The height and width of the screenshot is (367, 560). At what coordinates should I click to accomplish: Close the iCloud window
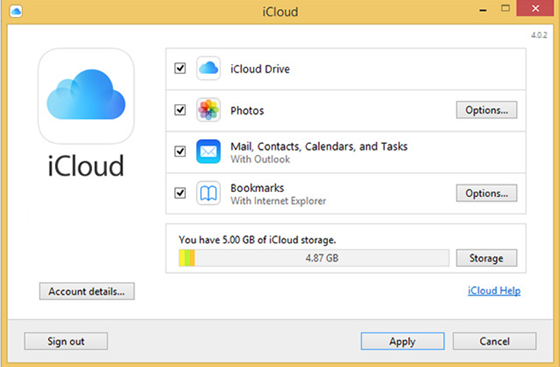click(x=535, y=8)
